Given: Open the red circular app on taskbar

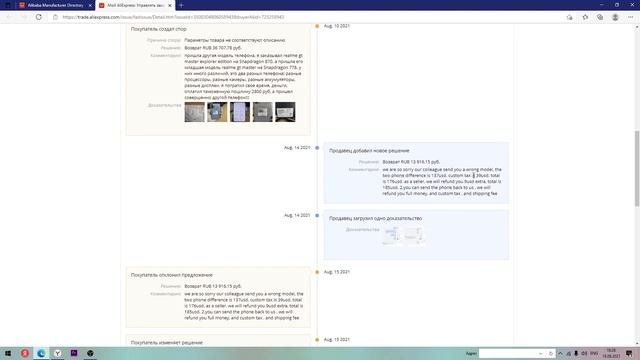Looking at the screenshot, I should point(25,353).
